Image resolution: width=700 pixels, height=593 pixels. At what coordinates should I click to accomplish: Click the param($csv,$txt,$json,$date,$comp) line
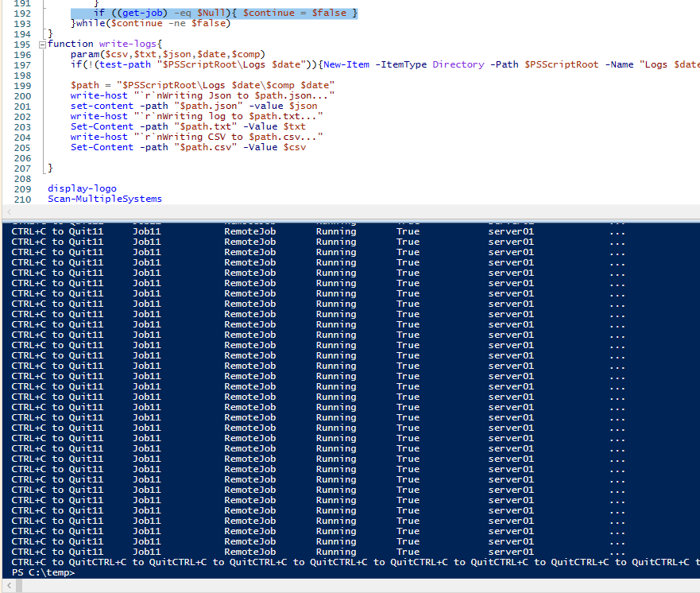coord(168,54)
